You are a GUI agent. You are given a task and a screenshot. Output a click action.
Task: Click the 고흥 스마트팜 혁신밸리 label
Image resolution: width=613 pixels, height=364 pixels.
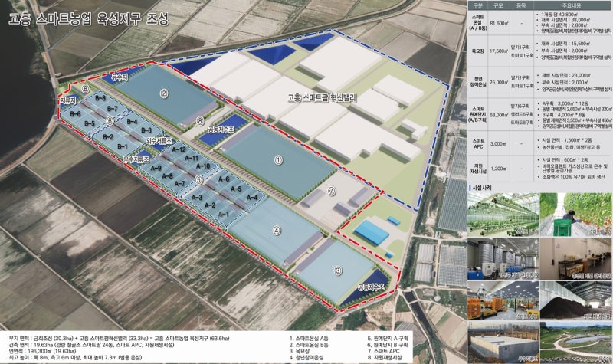322,98
